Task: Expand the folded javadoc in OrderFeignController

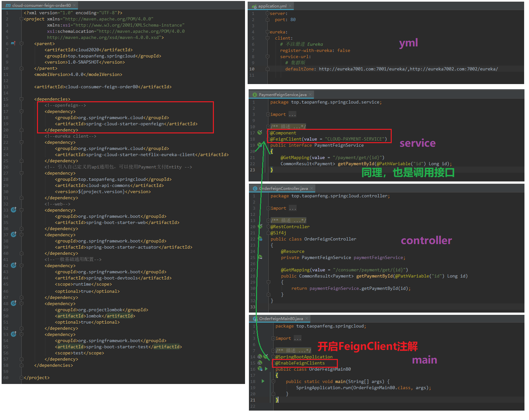Action: pyautogui.click(x=268, y=220)
